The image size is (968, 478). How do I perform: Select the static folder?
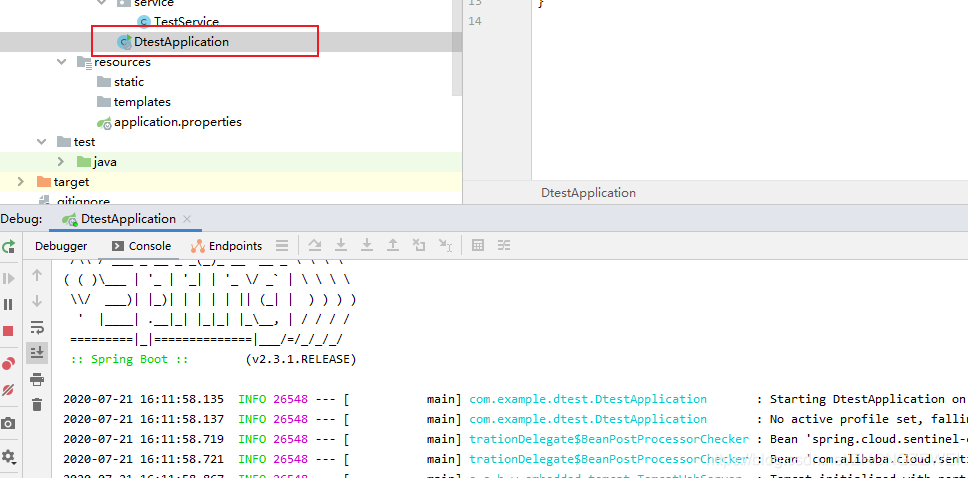(x=128, y=82)
